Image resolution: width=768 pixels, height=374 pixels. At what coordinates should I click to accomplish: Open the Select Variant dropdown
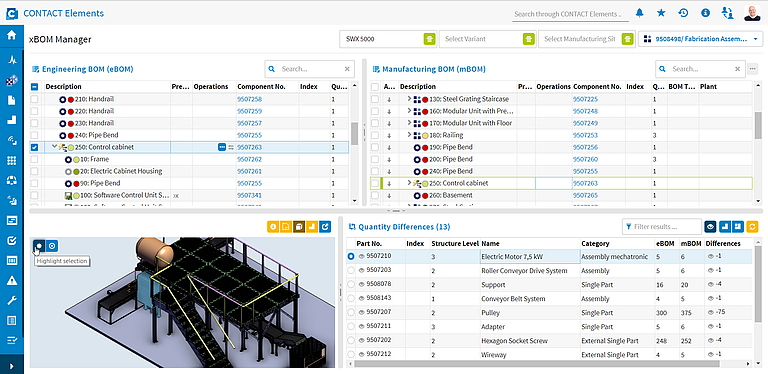[486, 39]
